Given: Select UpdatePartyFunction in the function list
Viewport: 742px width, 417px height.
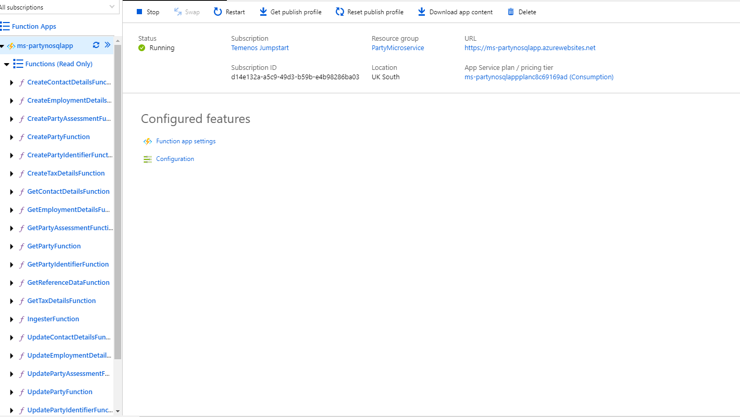Looking at the screenshot, I should [59, 392].
